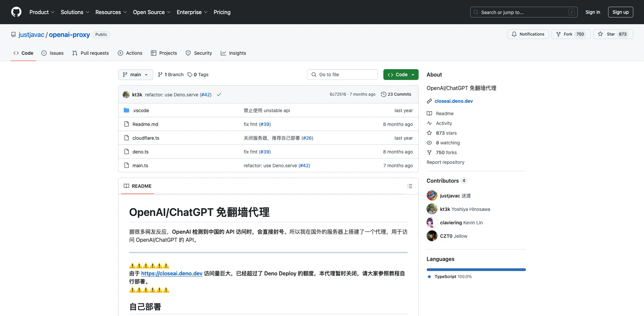The height and width of the screenshot is (316, 644).
Task: Click Sign in
Action: [593, 12]
